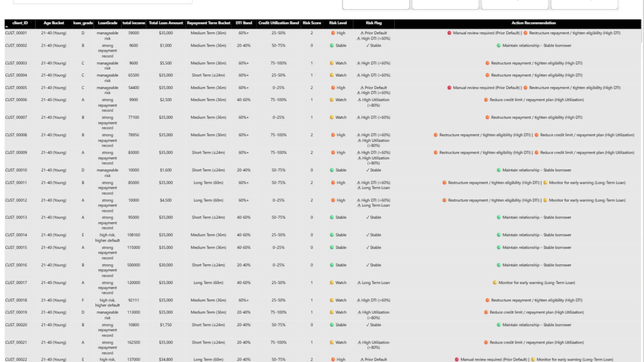Click High risk dot in CUST_00011 row
Screen dimensions: 644x362
pyautogui.click(x=333, y=183)
